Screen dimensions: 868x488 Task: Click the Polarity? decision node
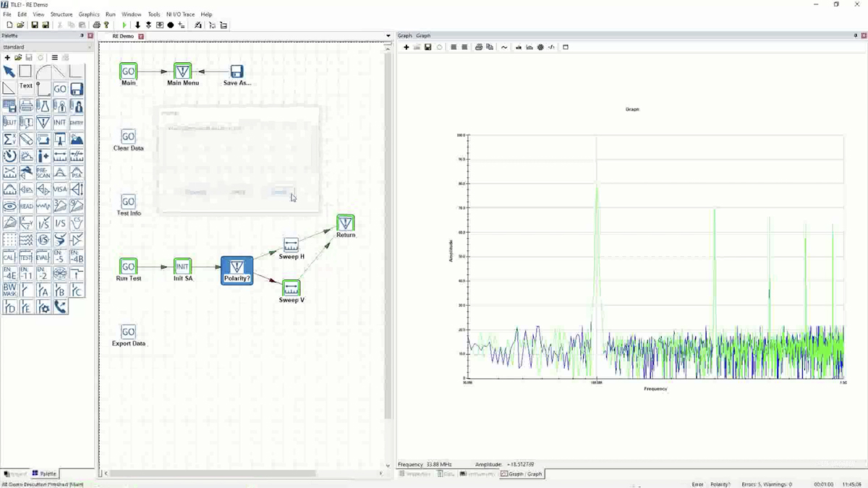237,269
